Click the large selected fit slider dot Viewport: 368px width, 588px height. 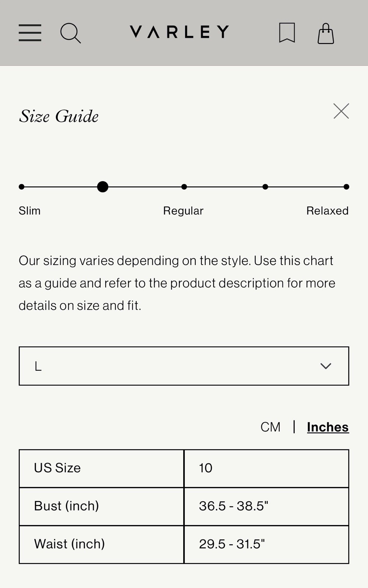(103, 187)
